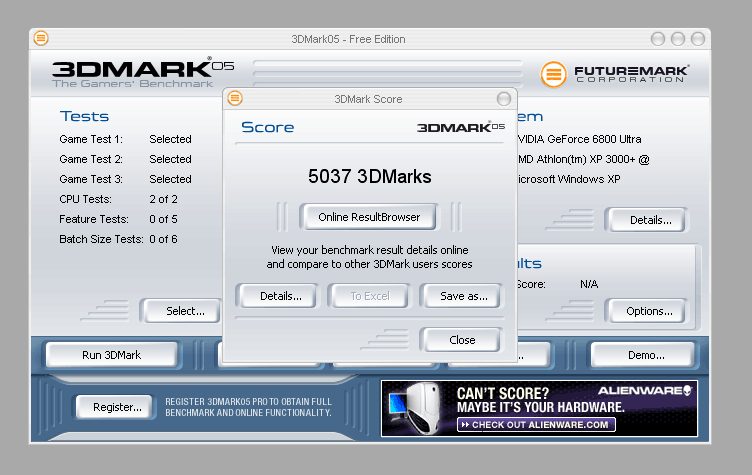Click the orange icon in 3DMark Score title bar

tap(235, 98)
